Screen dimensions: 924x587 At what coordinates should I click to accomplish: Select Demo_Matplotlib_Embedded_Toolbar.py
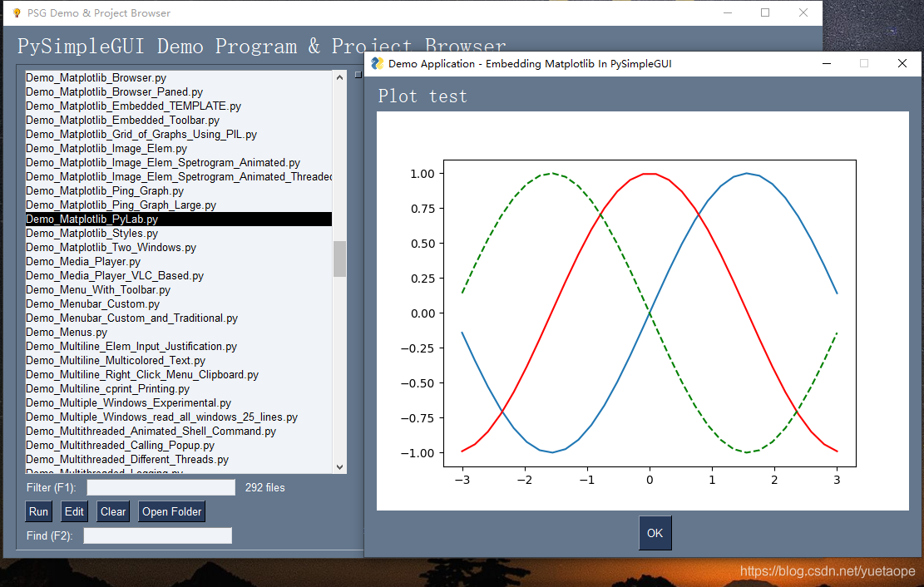pyautogui.click(x=179, y=121)
